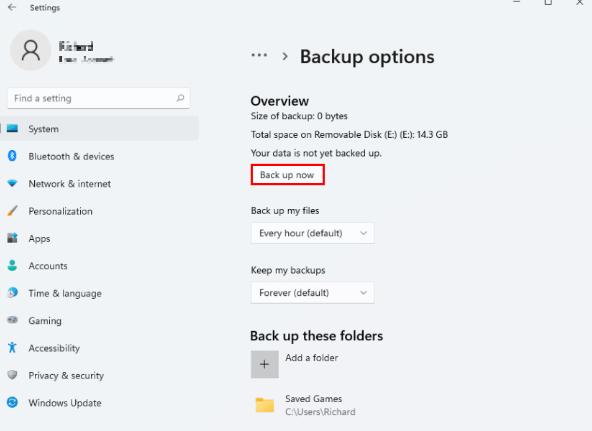Screen dimensions: 592x431
Task: Maximize the Settings window
Action: (548, 2)
